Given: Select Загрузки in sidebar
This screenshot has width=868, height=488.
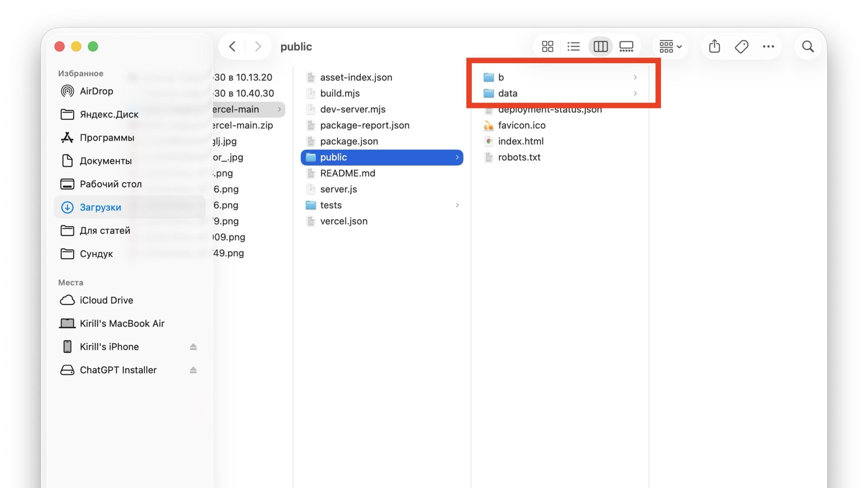Looking at the screenshot, I should [130, 207].
